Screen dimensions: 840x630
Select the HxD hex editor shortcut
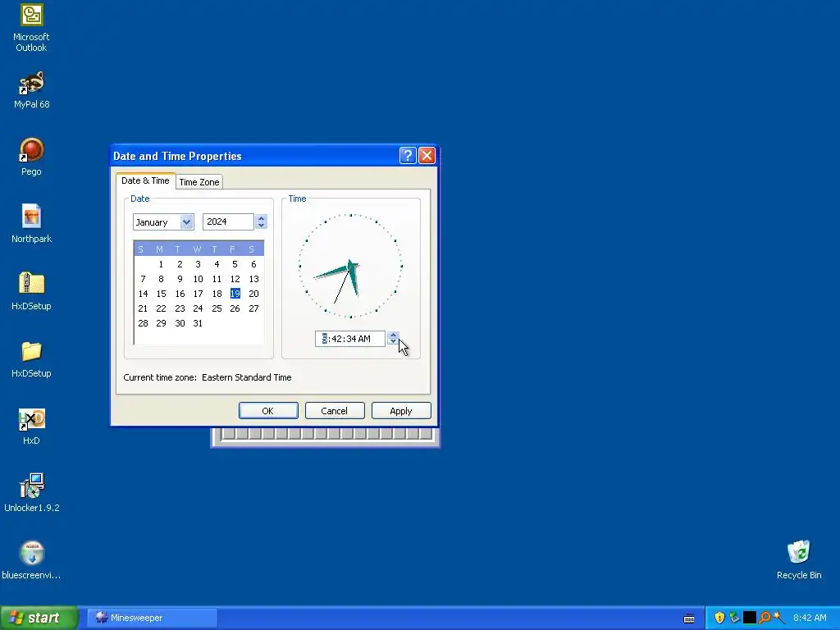tap(31, 427)
